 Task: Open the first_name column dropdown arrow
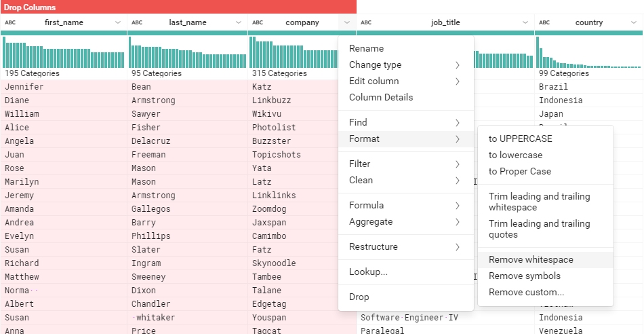[118, 22]
